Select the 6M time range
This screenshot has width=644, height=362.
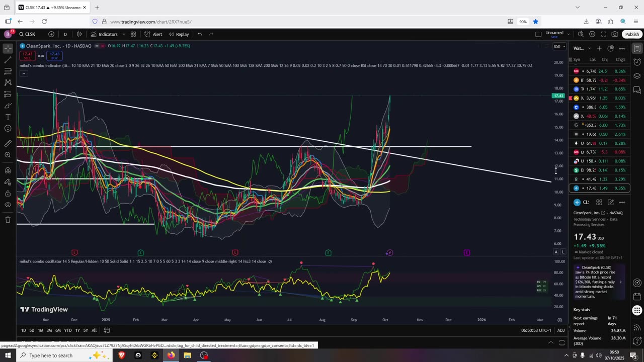click(58, 330)
